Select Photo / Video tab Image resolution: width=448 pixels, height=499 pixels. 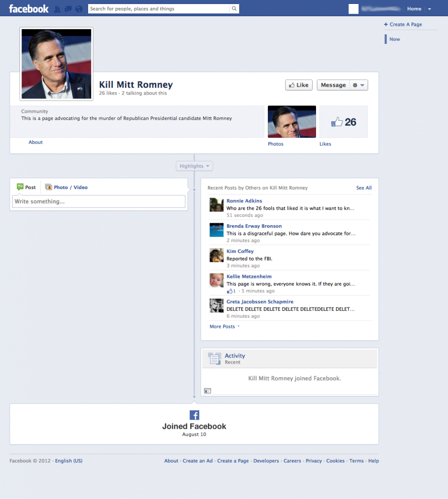point(66,187)
